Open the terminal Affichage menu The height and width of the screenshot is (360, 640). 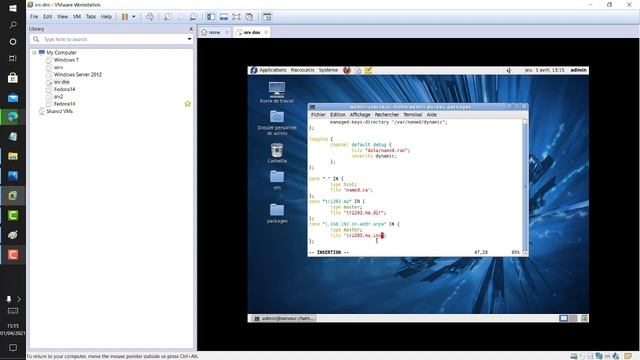pos(360,115)
